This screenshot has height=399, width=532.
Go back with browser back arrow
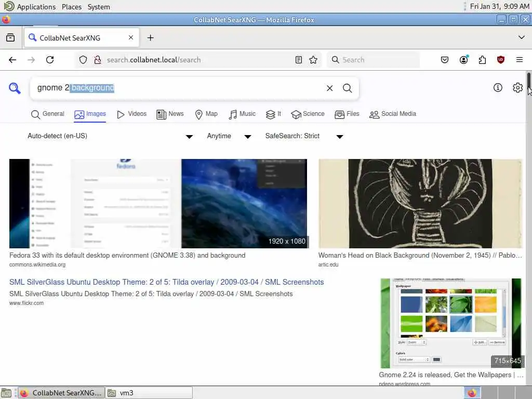pos(12,60)
